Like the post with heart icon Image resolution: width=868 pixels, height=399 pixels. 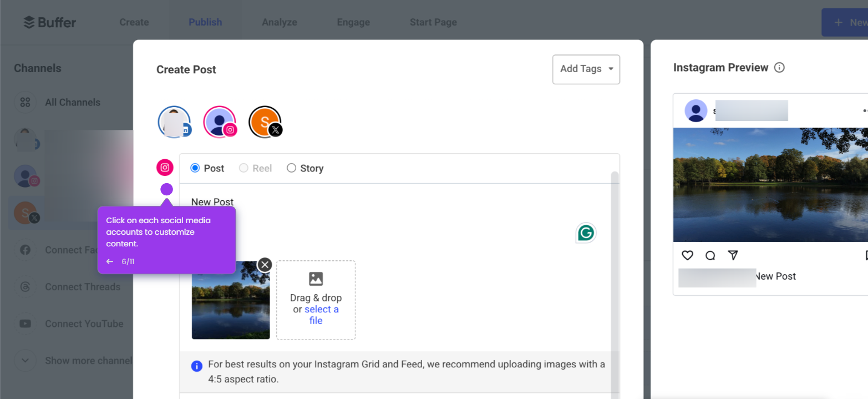687,255
